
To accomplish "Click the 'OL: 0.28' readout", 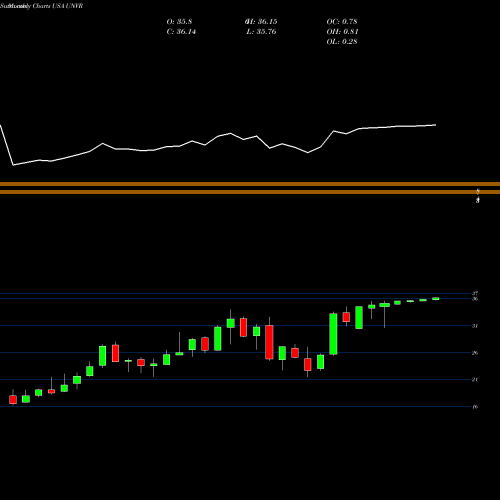I will 342,42.
